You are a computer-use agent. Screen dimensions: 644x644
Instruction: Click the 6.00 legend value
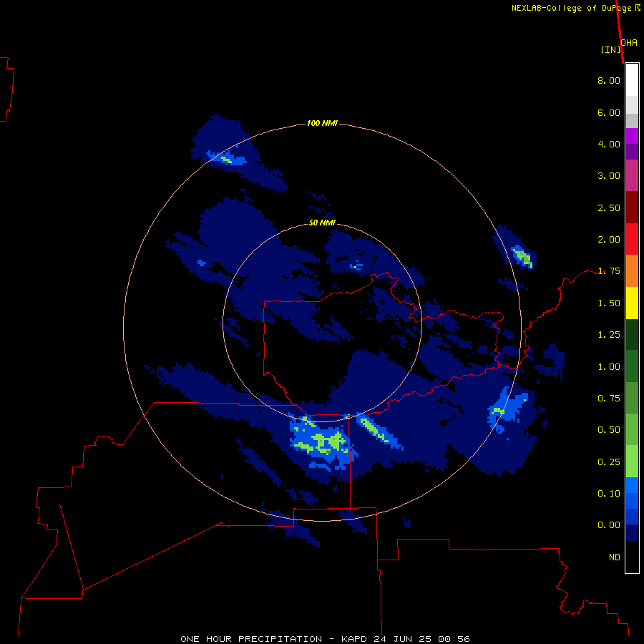tap(609, 112)
